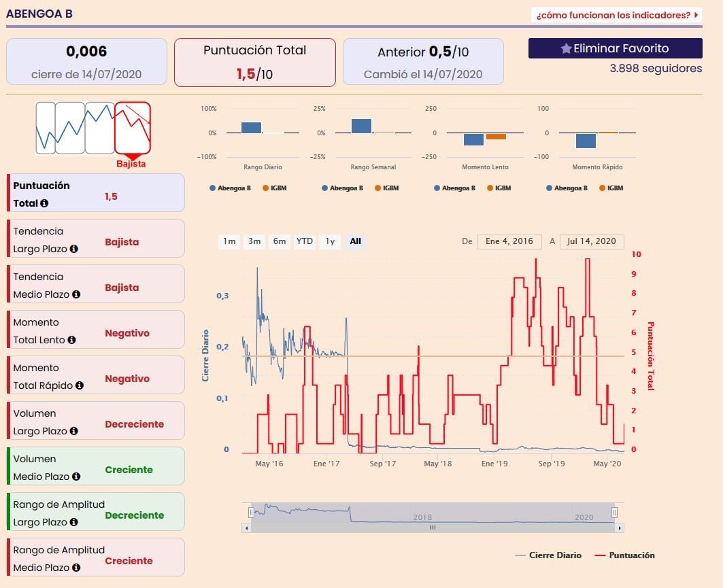The image size is (723, 588).
Task: Click the start date field Ene 4, 2016
Action: point(509,241)
